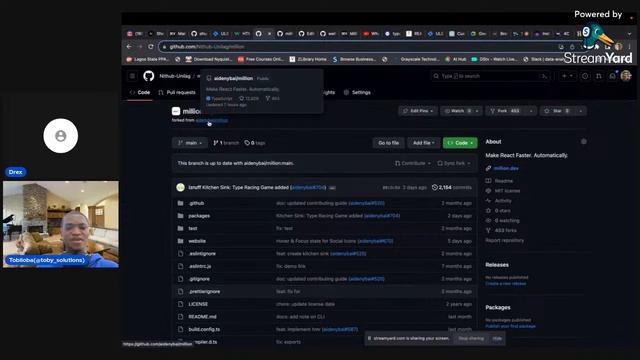Open Create a new release link
The image size is (640, 360).
(506, 284)
